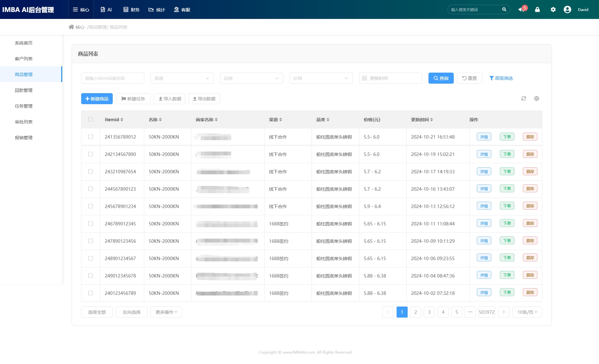Viewport: 599px width, 364px height.
Task: Click calendar icon in 更新时间 field
Action: 364,78
